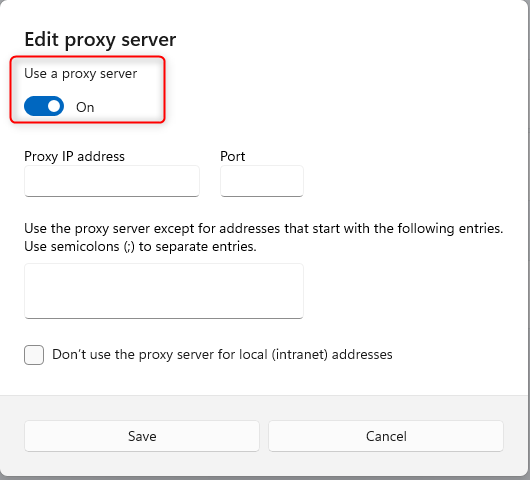Focus the proxy exceptions entries text box

pyautogui.click(x=164, y=291)
